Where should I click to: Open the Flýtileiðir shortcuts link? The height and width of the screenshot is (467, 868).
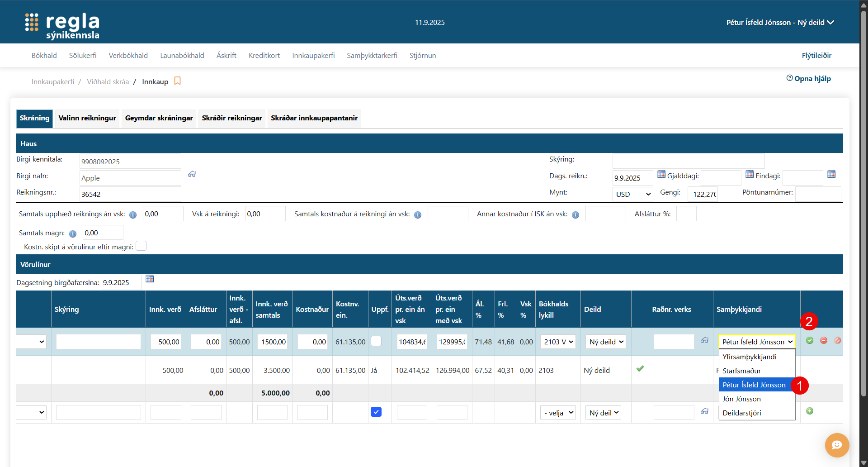[x=816, y=55]
